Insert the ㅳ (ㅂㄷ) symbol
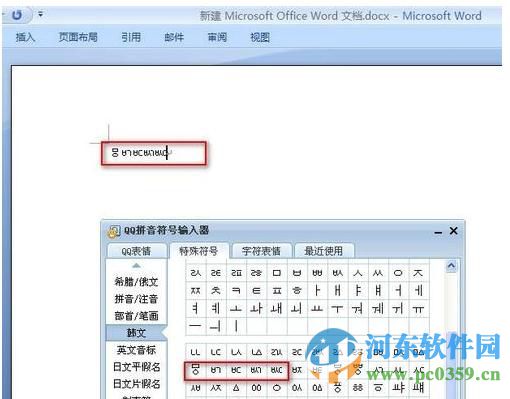The height and width of the screenshot is (399, 510). pyautogui.click(x=236, y=370)
